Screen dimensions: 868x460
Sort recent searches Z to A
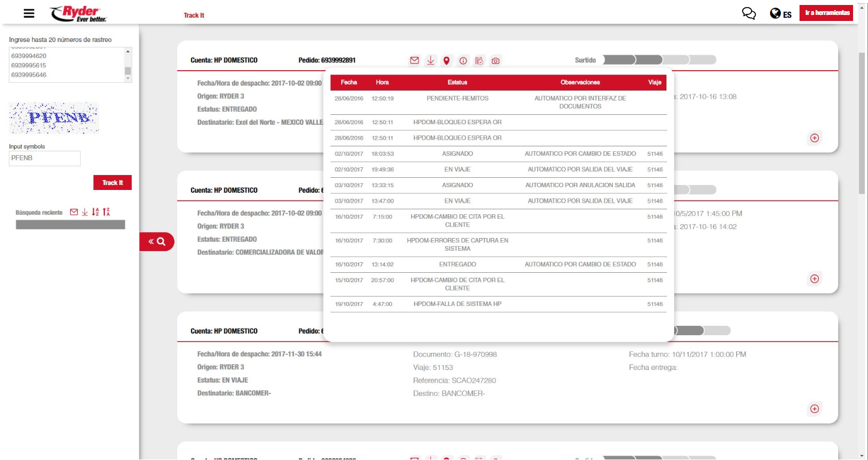[107, 212]
